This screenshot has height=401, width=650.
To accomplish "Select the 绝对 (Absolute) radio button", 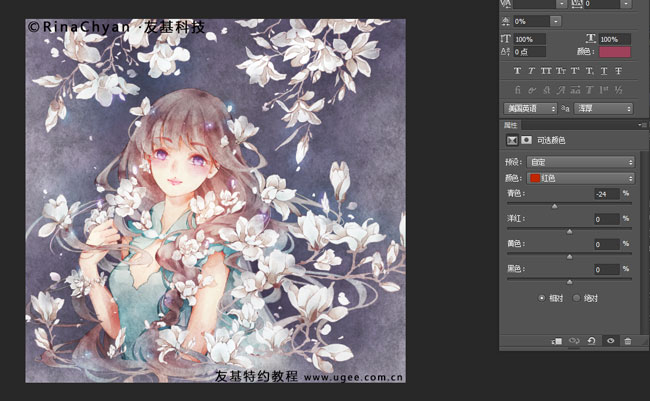I will pyautogui.click(x=576, y=298).
